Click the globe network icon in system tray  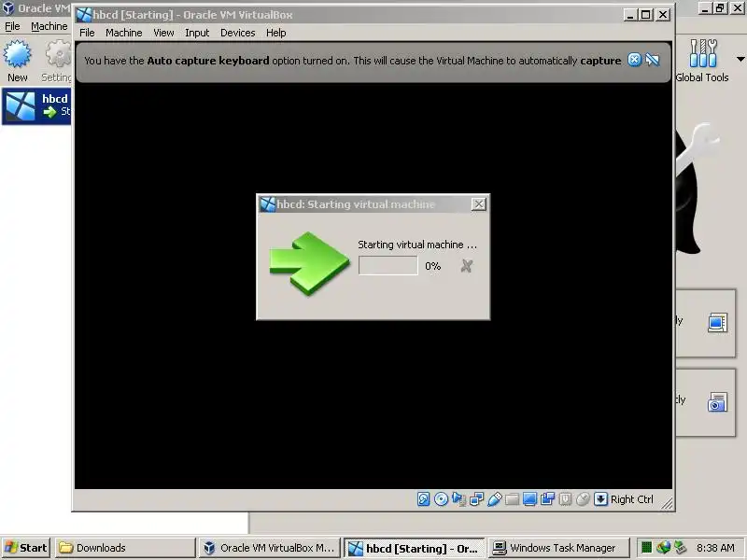[663, 548]
